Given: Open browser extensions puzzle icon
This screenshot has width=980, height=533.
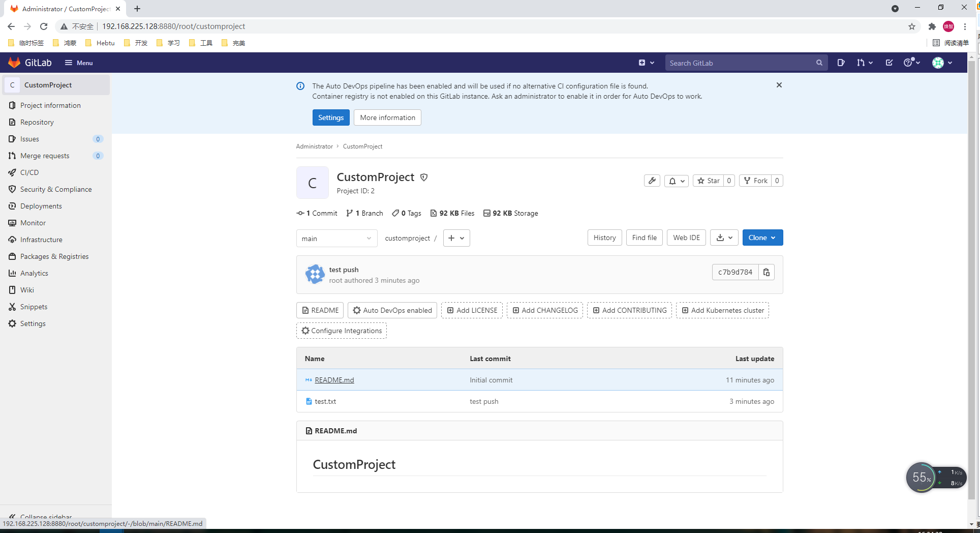Looking at the screenshot, I should pos(932,26).
